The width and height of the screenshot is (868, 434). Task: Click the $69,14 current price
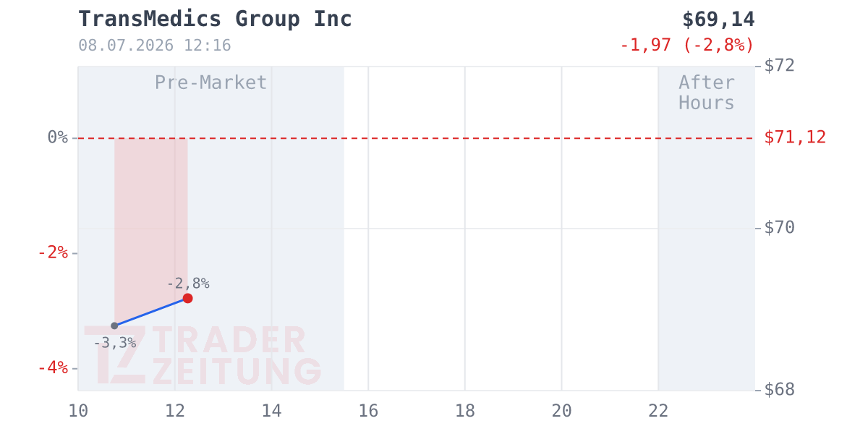tap(718, 20)
